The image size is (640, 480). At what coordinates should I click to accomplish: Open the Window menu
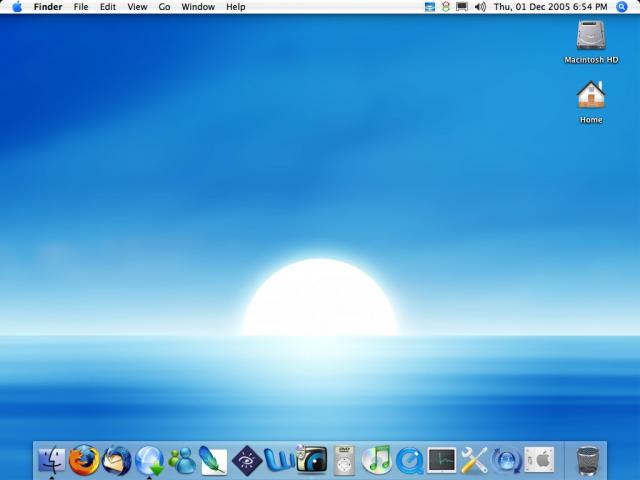(198, 7)
